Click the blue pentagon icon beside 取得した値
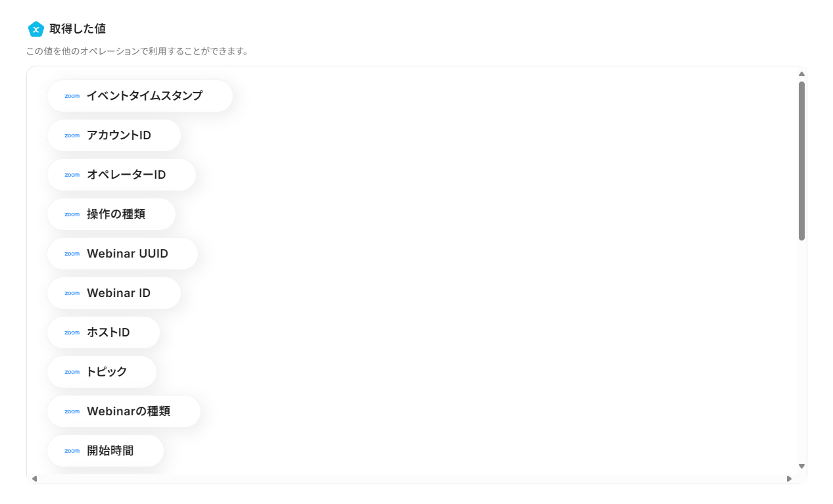 [x=36, y=29]
